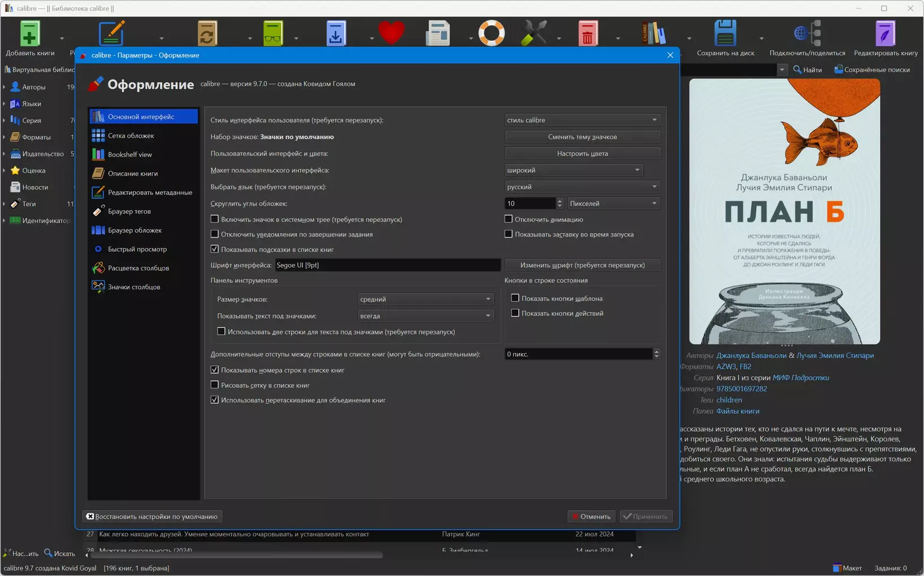924x576 pixels.
Task: Click the Edit book toolbar icon
Action: coord(885,34)
